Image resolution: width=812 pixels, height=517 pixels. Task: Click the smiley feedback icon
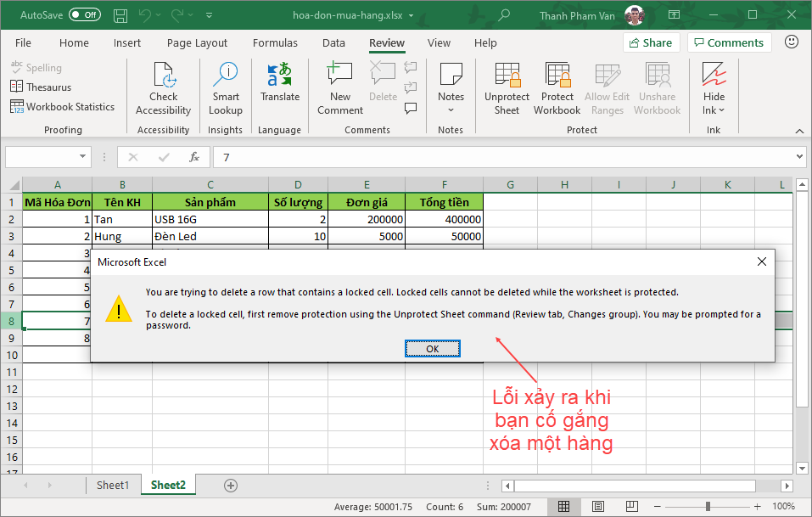(792, 42)
